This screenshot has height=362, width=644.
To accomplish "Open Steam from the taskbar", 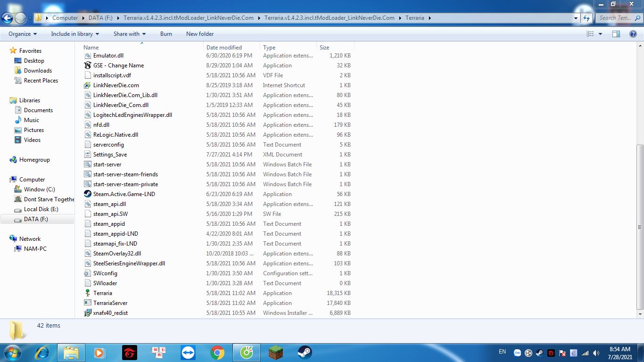I will click(305, 353).
